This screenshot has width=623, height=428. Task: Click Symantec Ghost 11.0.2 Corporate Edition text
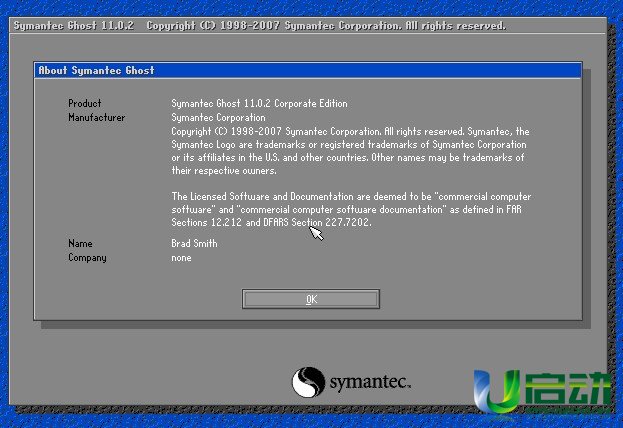click(259, 103)
